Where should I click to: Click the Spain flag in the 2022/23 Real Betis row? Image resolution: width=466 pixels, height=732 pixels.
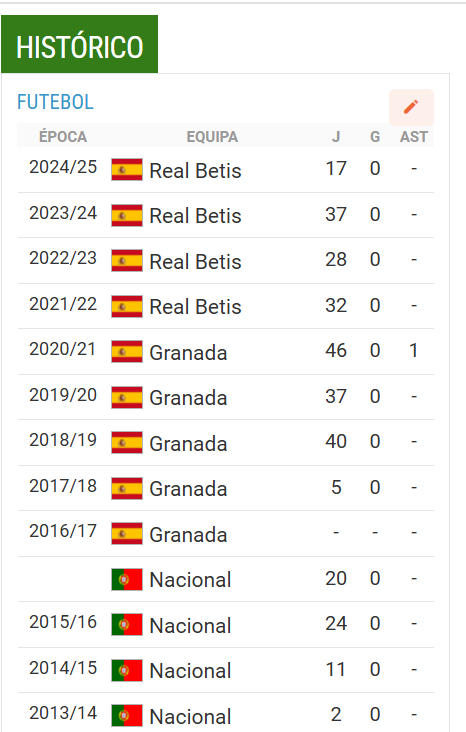[127, 260]
